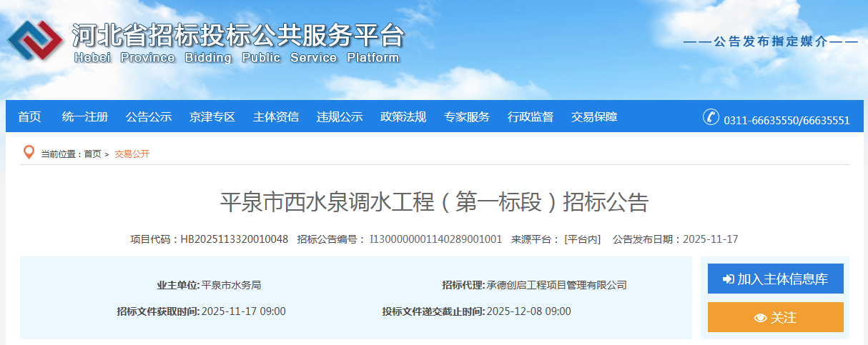This screenshot has height=345, width=868.
Task: Open the 京津专区 menu item
Action: point(212,117)
